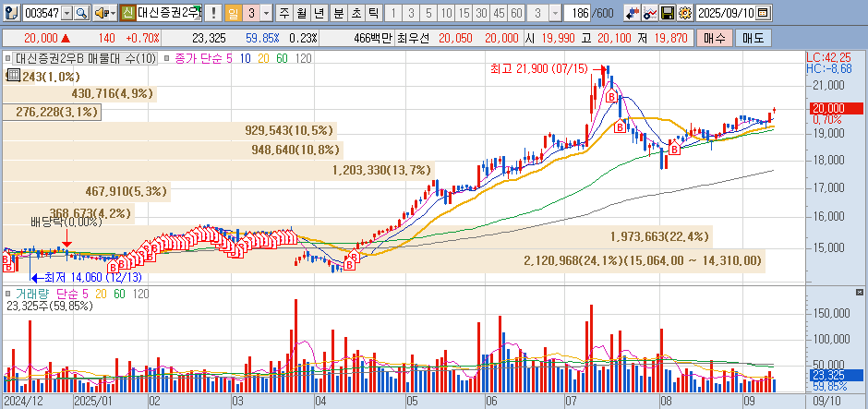Click the 최우선 best quote label

pyautogui.click(x=415, y=38)
